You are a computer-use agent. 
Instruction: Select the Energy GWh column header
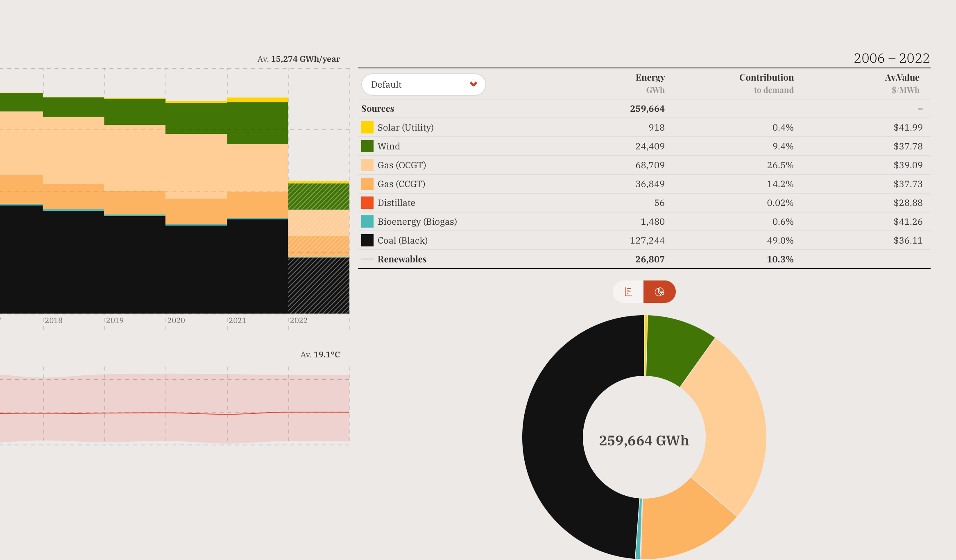coord(650,82)
